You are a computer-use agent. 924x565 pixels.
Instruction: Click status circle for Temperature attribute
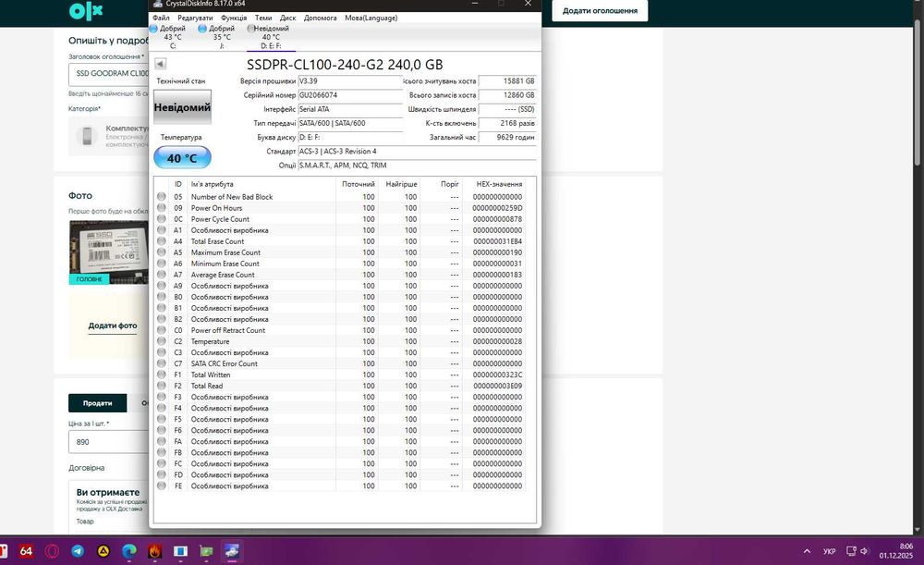[x=161, y=341]
